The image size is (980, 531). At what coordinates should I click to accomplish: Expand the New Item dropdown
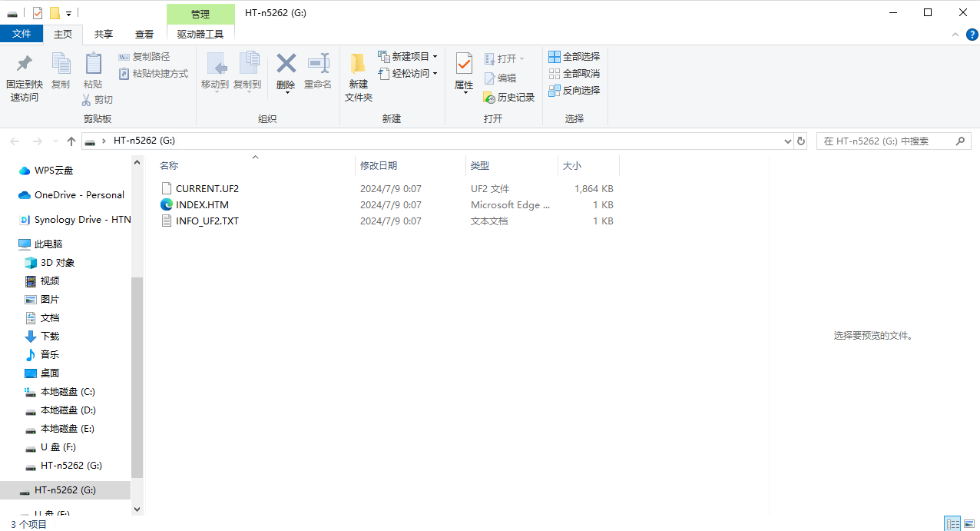coord(435,57)
